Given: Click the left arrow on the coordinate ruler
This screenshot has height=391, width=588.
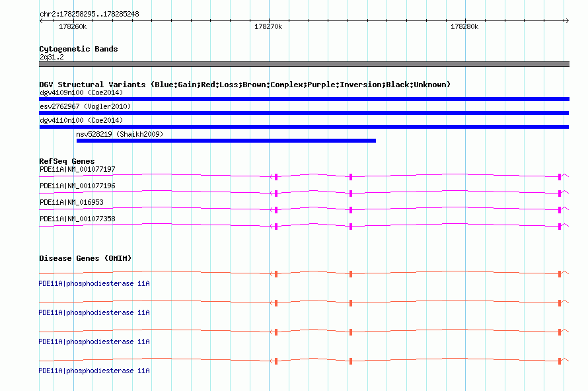Looking at the screenshot, I should point(41,21).
